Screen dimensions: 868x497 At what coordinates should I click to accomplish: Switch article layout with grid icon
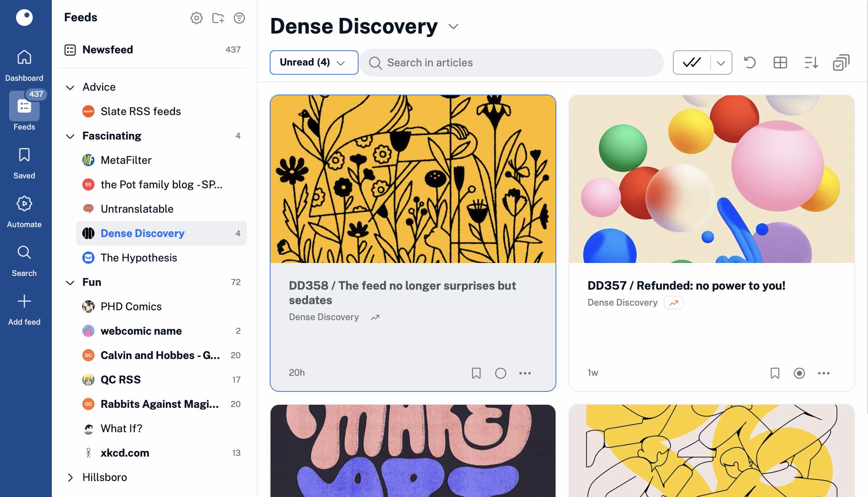[x=780, y=63]
